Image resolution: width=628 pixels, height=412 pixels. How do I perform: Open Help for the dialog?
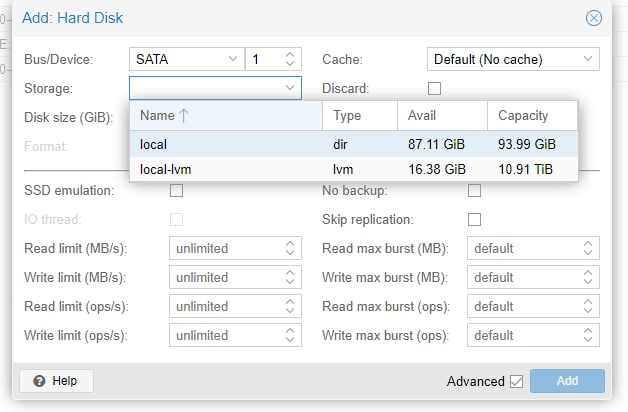click(56, 381)
